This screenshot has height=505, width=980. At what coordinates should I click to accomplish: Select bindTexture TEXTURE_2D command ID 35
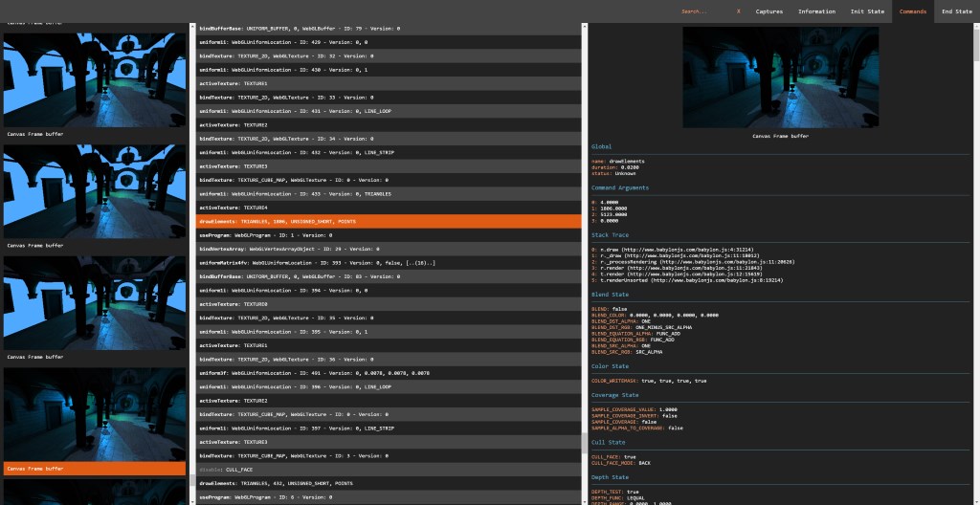click(389, 318)
